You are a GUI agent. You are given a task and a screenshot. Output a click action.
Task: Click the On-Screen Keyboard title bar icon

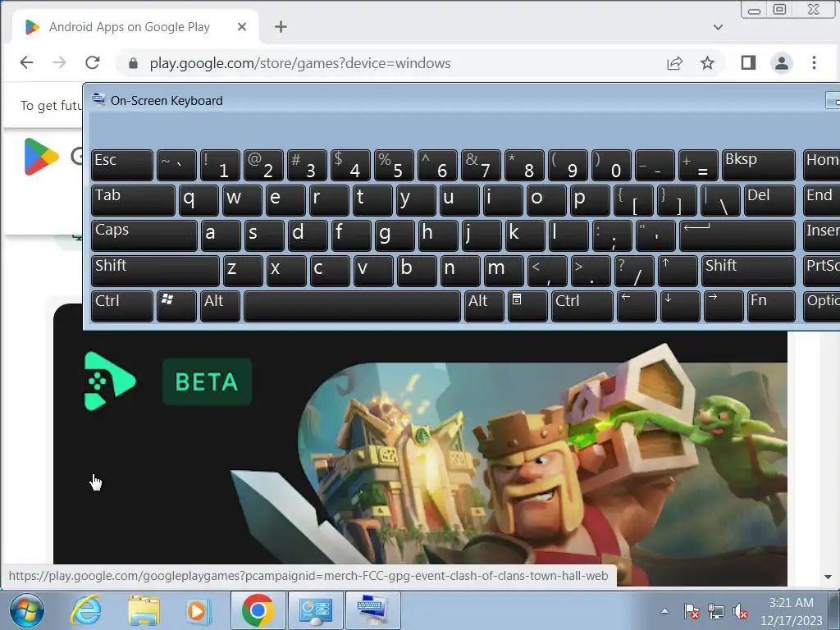tap(98, 99)
